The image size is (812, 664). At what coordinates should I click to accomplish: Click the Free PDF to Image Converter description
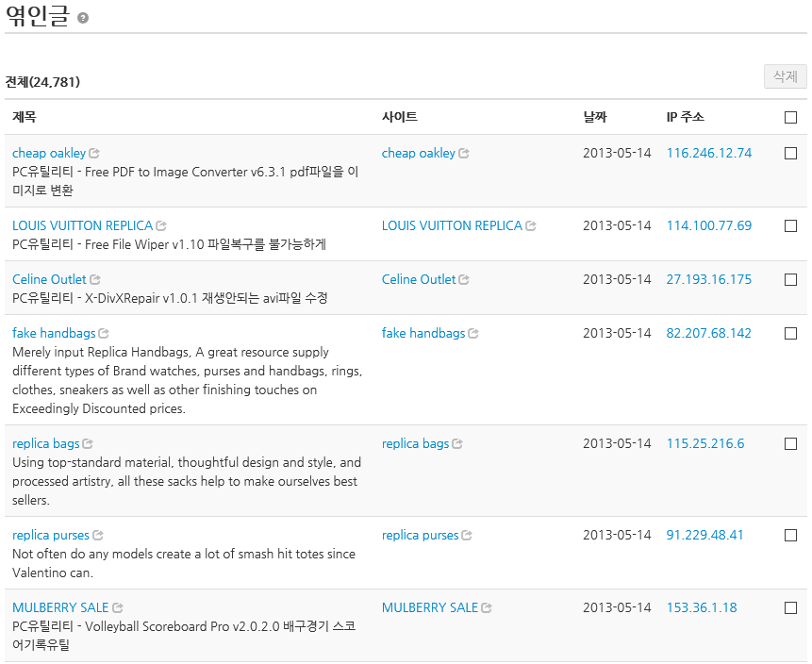pyautogui.click(x=186, y=181)
